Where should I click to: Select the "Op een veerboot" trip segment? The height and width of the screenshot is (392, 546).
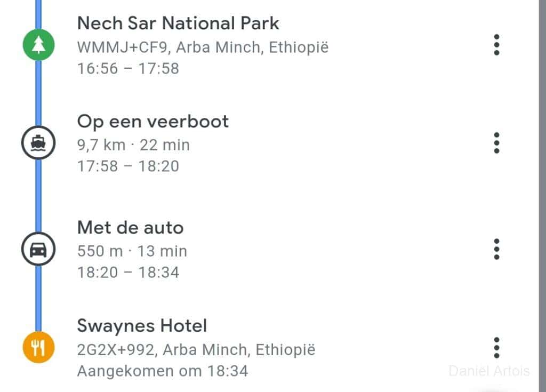tap(152, 121)
